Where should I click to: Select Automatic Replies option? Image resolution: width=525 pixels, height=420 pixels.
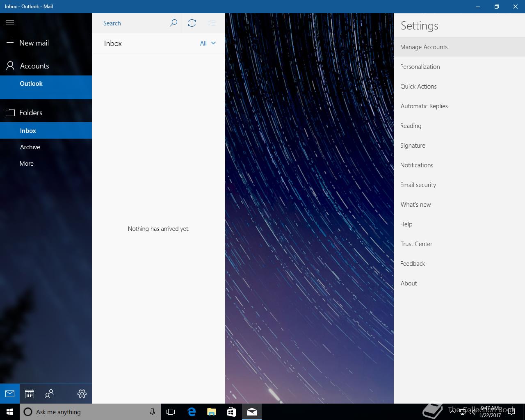(x=424, y=106)
